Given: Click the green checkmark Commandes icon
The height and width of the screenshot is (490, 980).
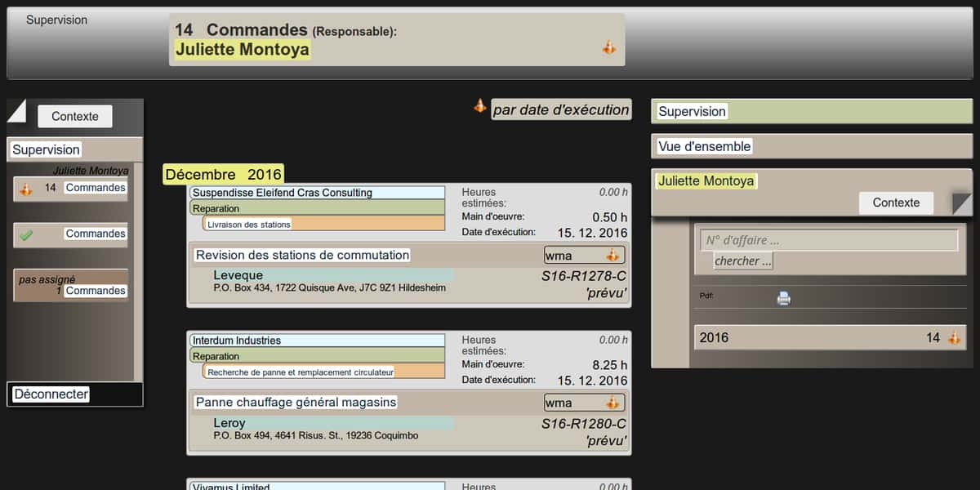Looking at the screenshot, I should click(x=26, y=235).
